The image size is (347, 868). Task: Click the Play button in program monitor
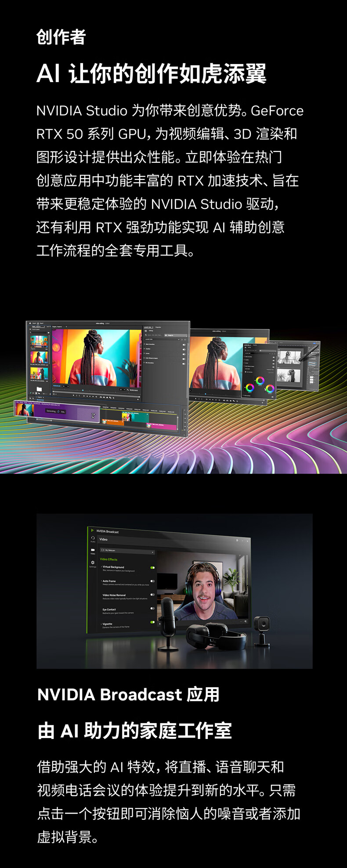(90, 396)
